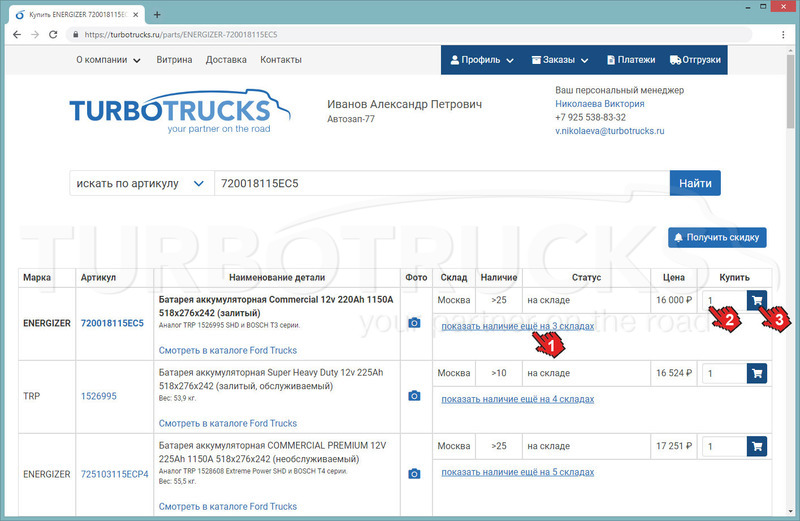
Task: Click the Получить скидку button
Action: [x=717, y=237]
